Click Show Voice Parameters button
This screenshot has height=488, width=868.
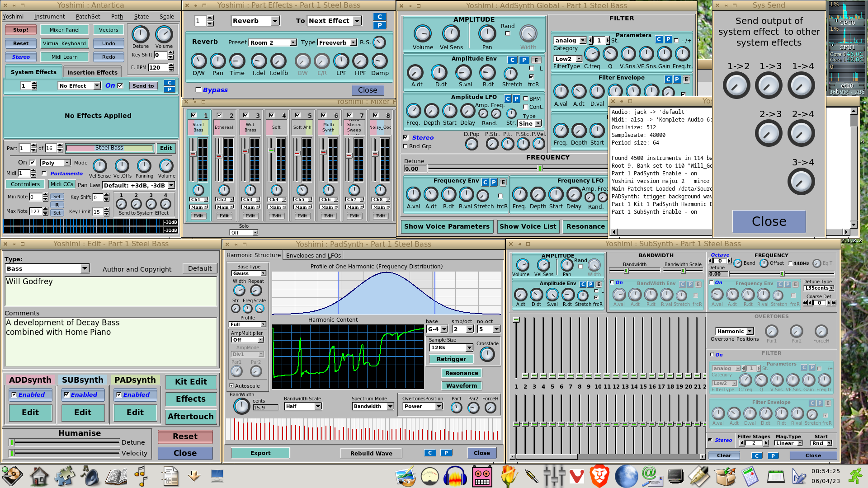(x=447, y=226)
